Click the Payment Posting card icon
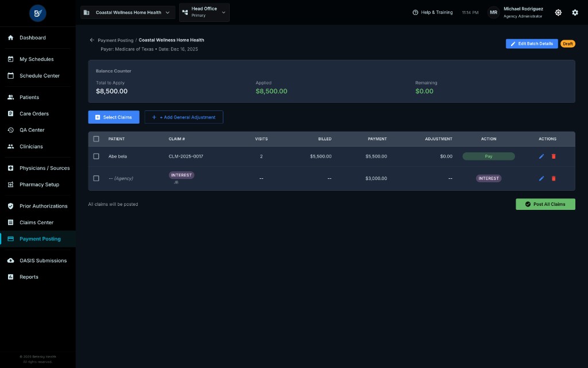Screen dimensions: 588x368 point(10,239)
